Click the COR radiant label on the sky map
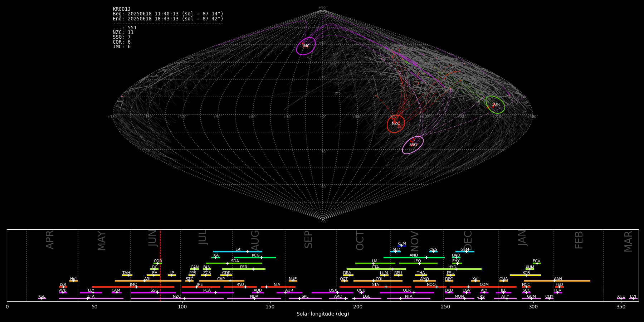 click(x=496, y=104)
